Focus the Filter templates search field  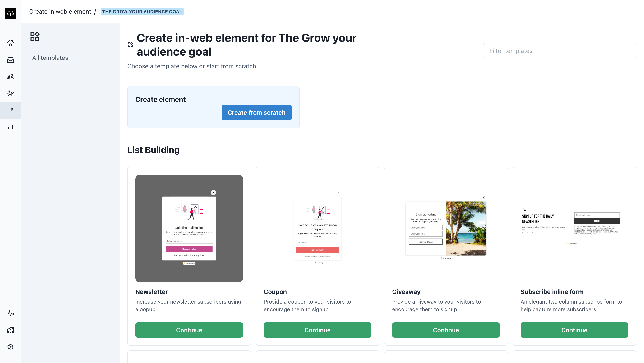tap(559, 51)
